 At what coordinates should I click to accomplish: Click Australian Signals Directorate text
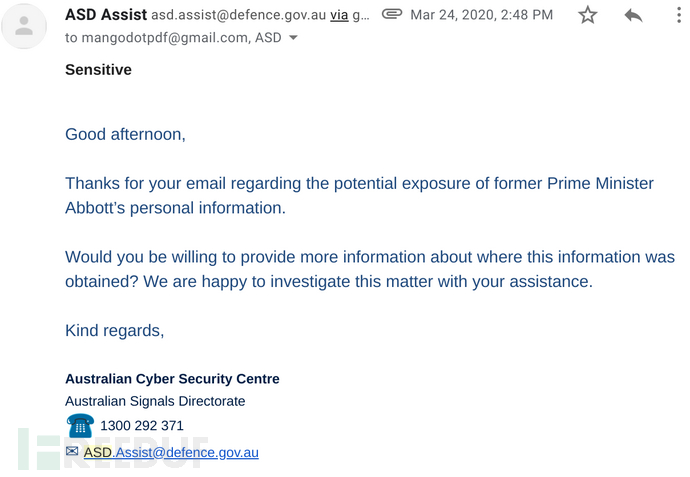tap(155, 401)
